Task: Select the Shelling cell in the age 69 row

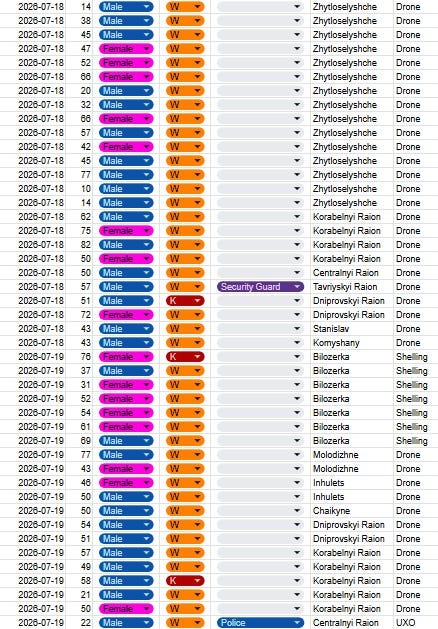Action: (416, 441)
